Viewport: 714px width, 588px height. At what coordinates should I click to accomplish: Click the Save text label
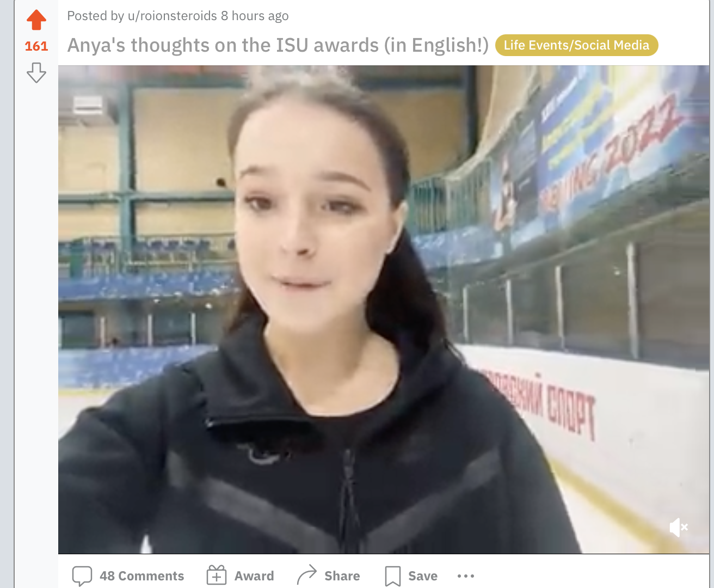click(423, 576)
